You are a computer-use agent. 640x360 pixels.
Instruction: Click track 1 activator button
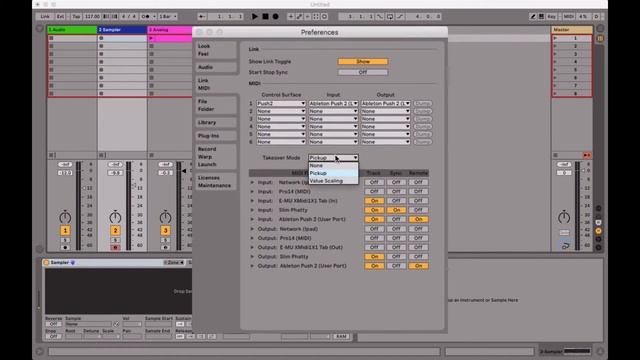click(65, 231)
